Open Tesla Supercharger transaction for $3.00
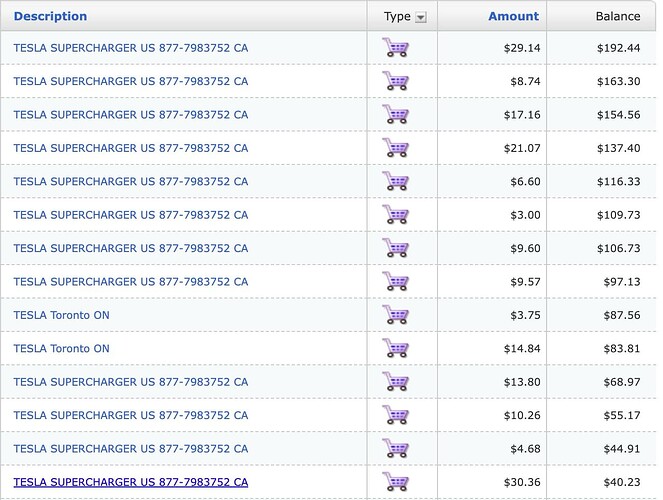 point(131,215)
